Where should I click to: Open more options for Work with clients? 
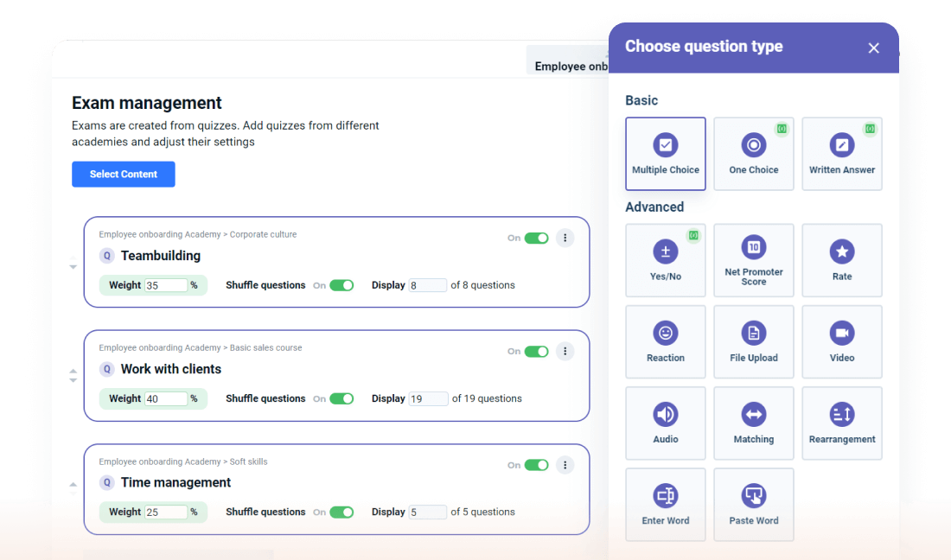565,351
